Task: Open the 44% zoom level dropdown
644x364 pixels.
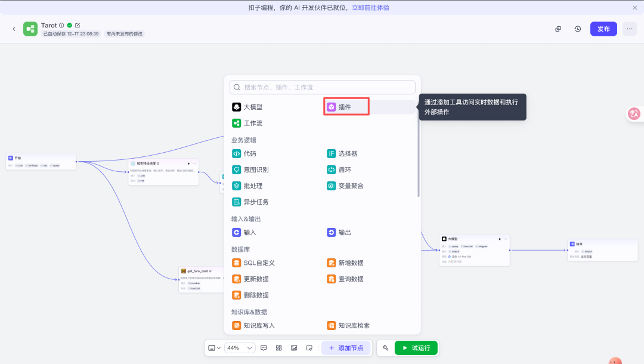Action: tap(240, 348)
